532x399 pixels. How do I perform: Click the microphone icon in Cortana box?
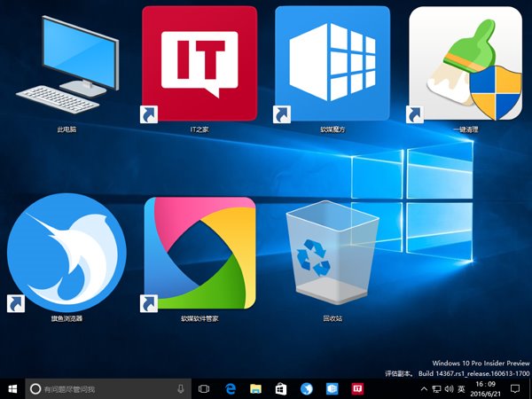point(181,388)
